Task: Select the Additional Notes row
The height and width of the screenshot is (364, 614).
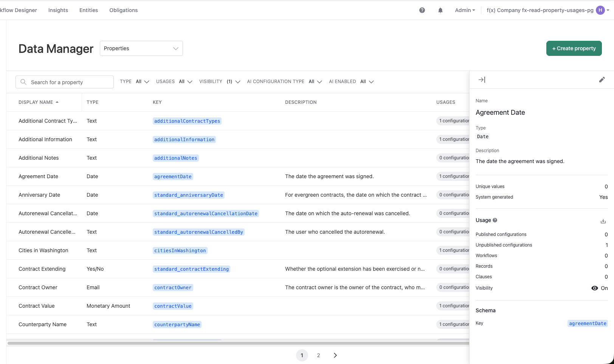Action: [x=238, y=158]
